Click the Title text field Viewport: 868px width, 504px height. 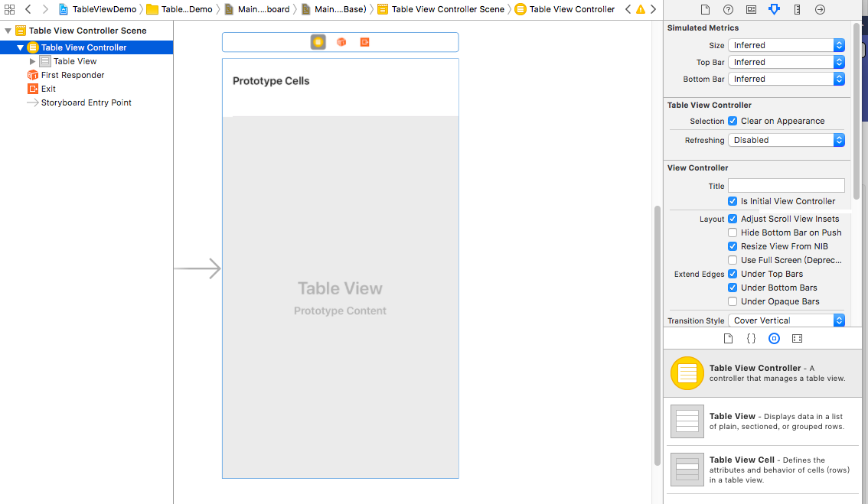786,186
